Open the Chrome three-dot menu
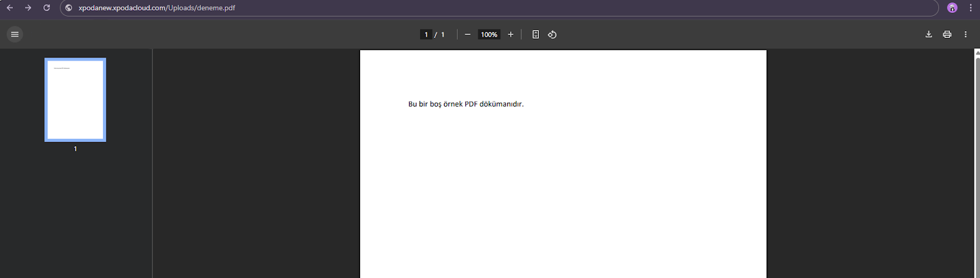Screen dimensions: 980x278 (971, 8)
